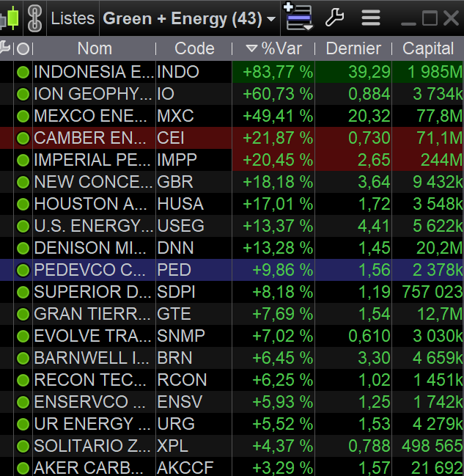Click green status dot of UR ENERGY
The height and width of the screenshot is (476, 464).
click(x=23, y=425)
